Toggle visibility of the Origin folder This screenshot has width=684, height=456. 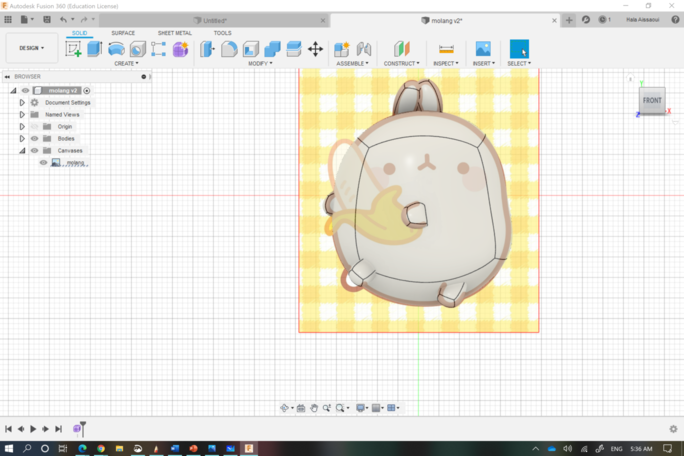34,127
